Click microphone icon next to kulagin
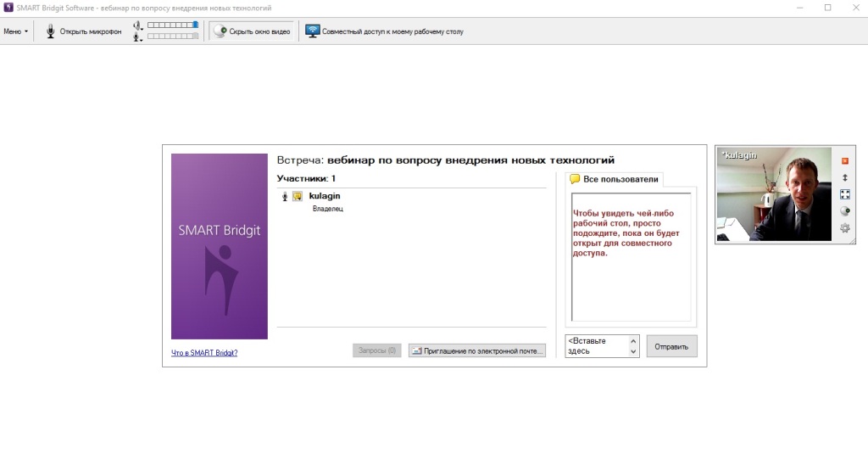868x465 pixels. tap(285, 196)
